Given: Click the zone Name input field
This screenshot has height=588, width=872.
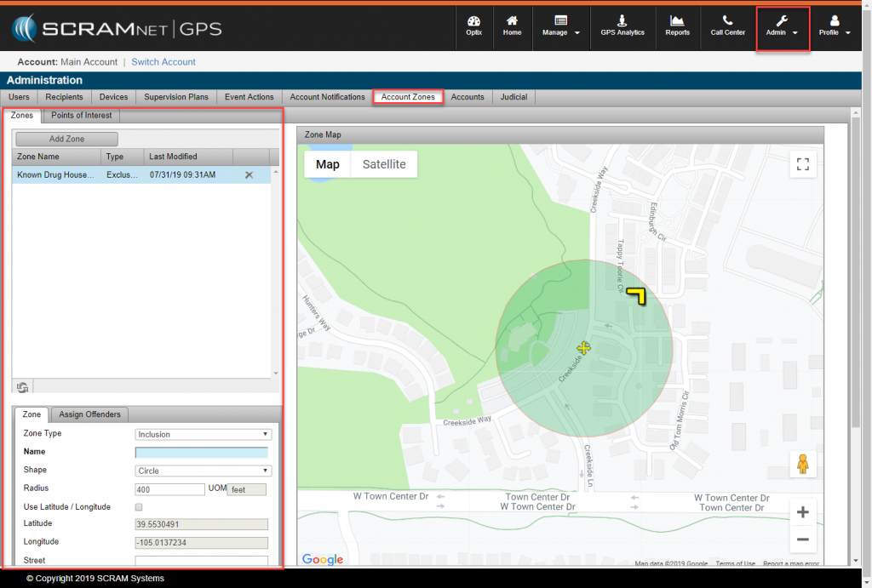Looking at the screenshot, I should [x=201, y=453].
